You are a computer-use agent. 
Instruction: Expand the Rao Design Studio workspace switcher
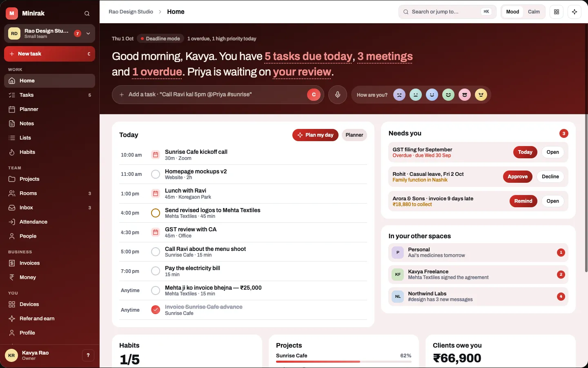coord(49,33)
